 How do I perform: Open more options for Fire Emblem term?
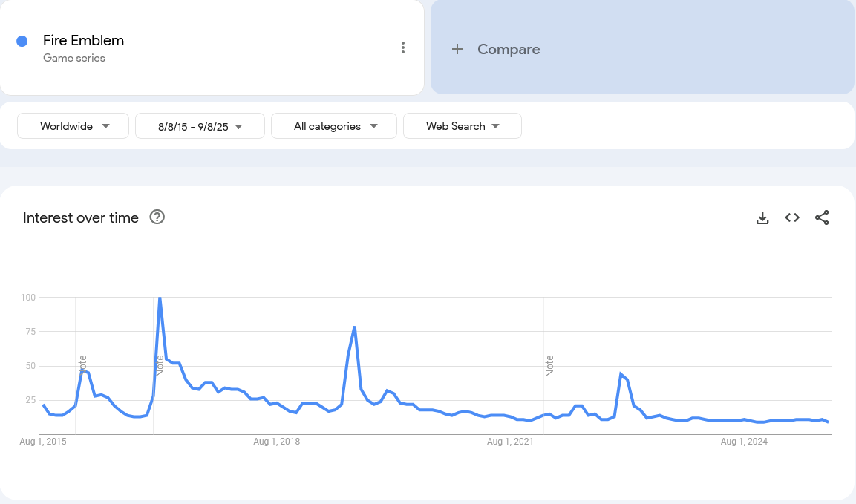[x=402, y=48]
